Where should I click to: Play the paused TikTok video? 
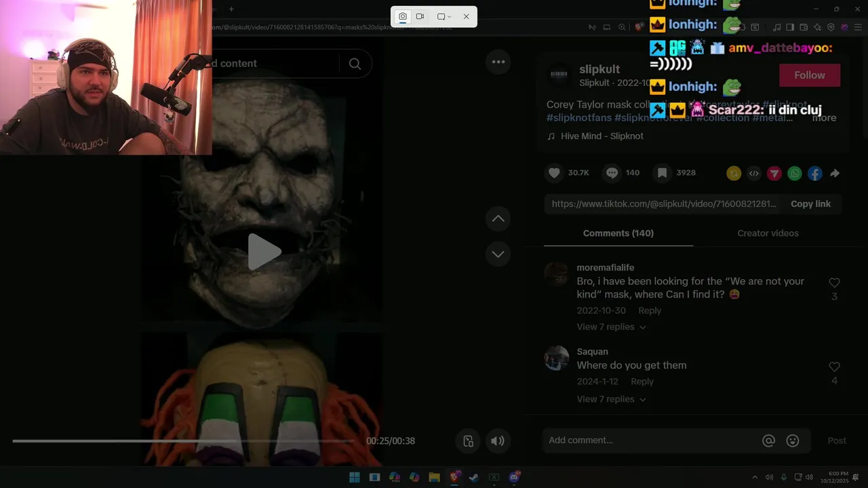coord(264,252)
